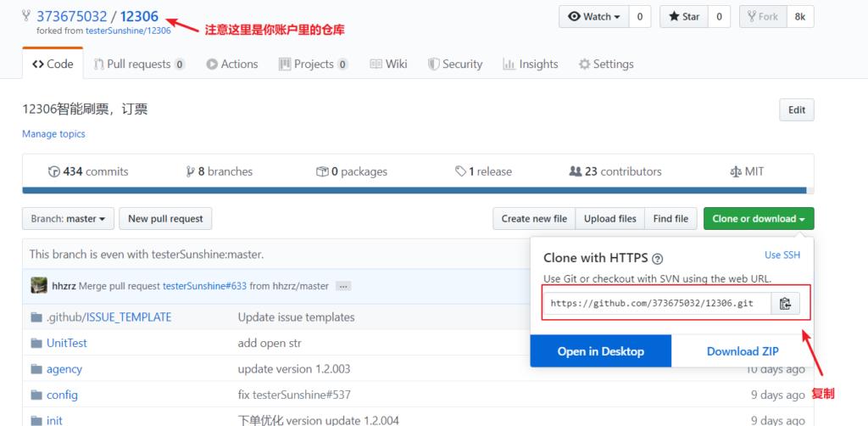View 434 commits

click(x=88, y=171)
